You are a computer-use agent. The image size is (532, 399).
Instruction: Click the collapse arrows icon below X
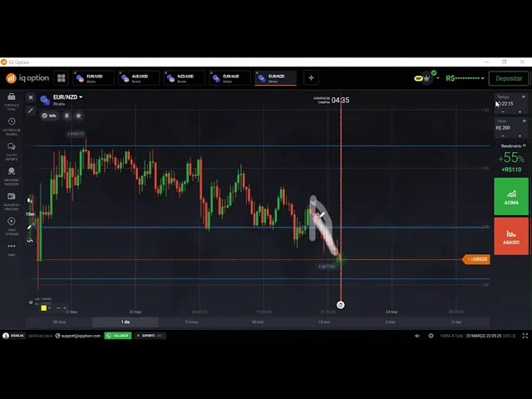(x=31, y=111)
